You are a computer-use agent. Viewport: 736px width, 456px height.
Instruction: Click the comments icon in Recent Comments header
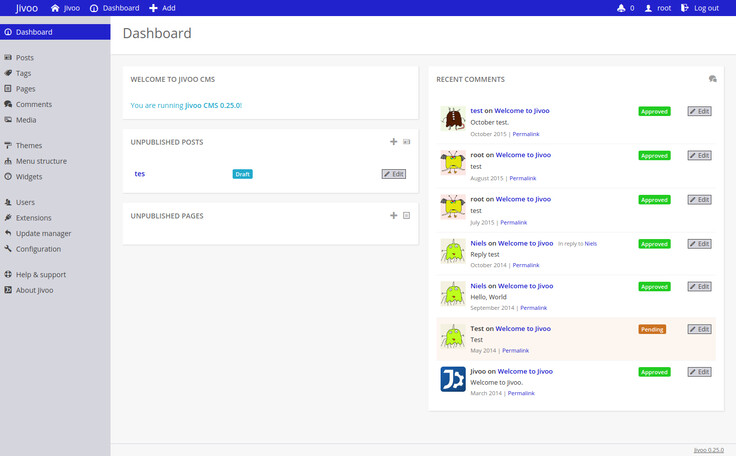[x=711, y=79]
